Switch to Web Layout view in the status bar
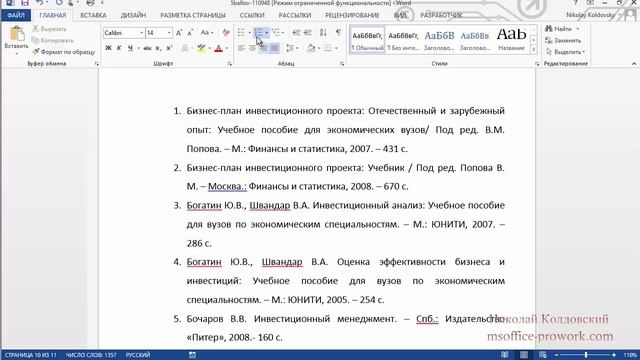The image size is (640, 360). (542, 355)
